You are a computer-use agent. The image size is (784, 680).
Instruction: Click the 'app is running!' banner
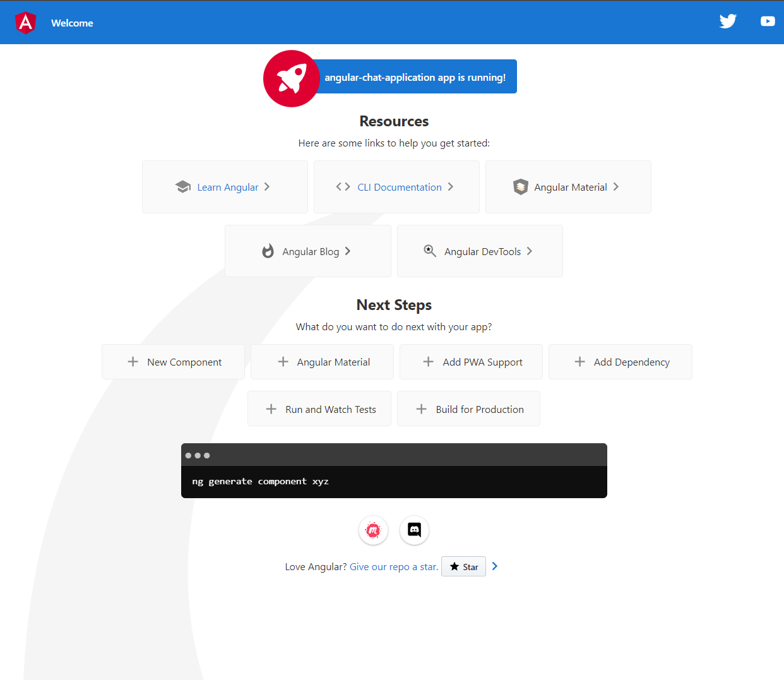tap(415, 77)
